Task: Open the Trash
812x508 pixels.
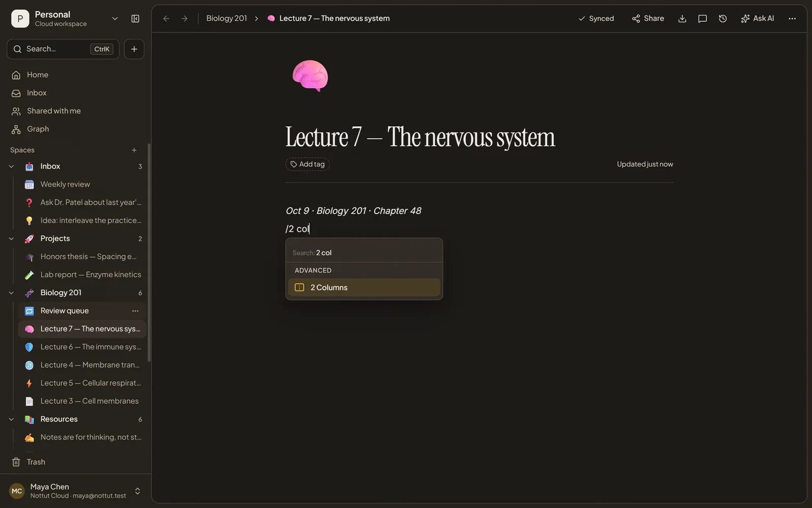Action: tap(76, 462)
